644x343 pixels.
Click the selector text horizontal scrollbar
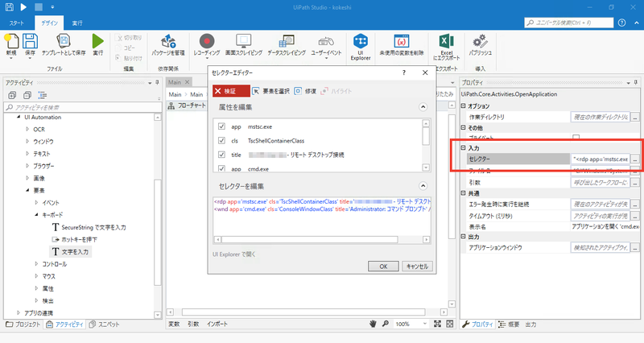click(310, 239)
